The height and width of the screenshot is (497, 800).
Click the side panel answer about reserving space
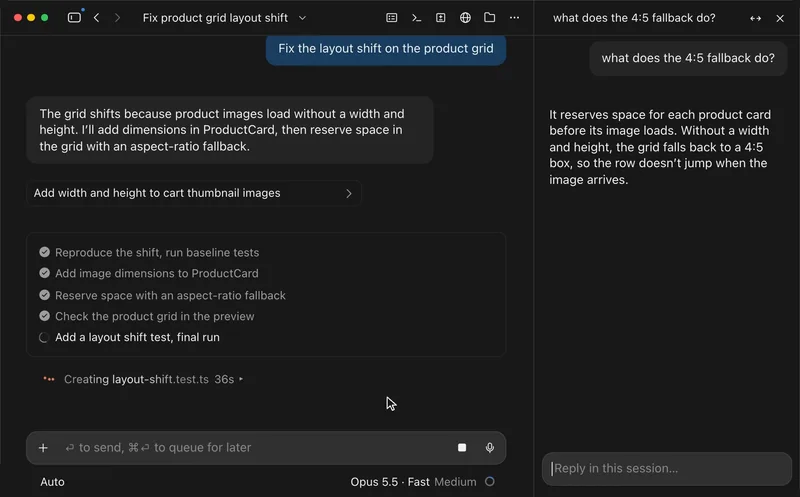pos(660,147)
